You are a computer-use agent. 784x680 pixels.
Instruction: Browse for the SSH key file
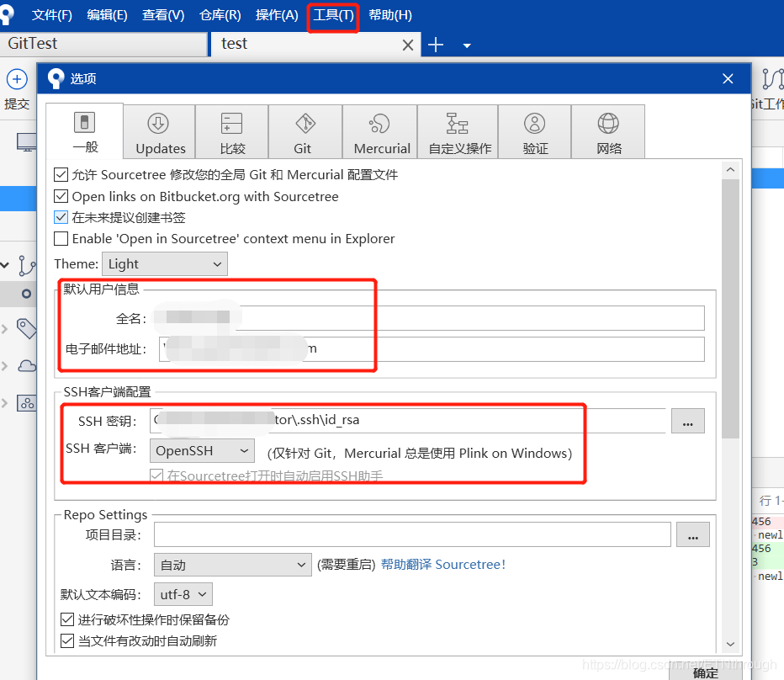pyautogui.click(x=687, y=421)
